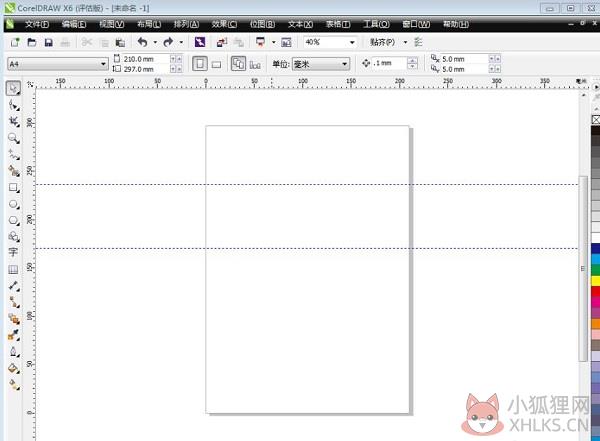Edit the page width 210.0 mm field
600x441 pixels.
pos(145,59)
